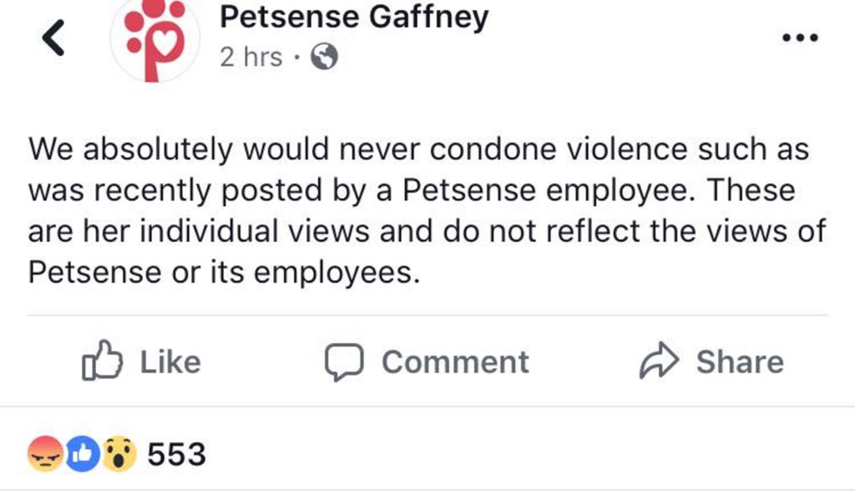Click the '2 hrs' post timestamp
Image resolution: width=855 pixels, height=504 pixels.
[250, 57]
